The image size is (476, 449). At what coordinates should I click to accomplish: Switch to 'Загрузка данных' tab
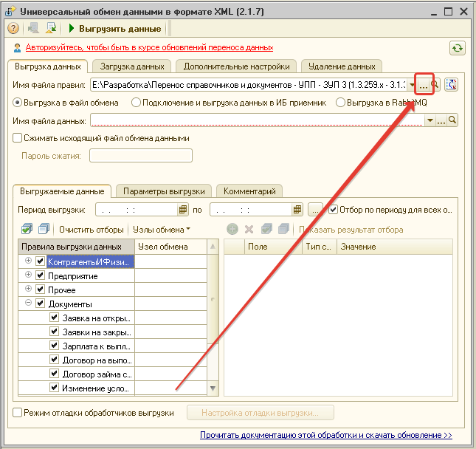coord(132,66)
